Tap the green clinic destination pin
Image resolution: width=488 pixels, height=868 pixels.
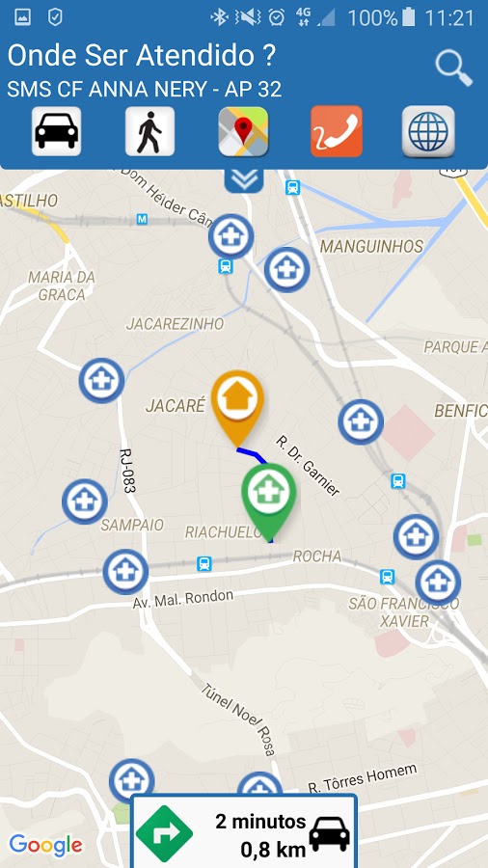tap(269, 501)
